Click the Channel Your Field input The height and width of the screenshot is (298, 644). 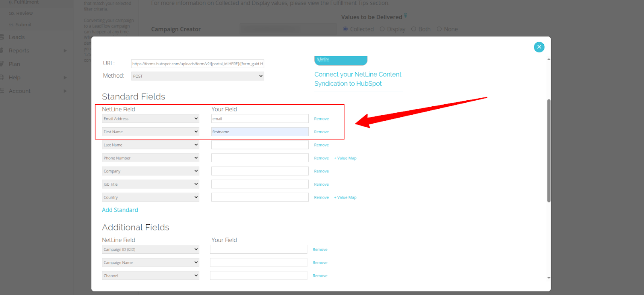(x=258, y=275)
